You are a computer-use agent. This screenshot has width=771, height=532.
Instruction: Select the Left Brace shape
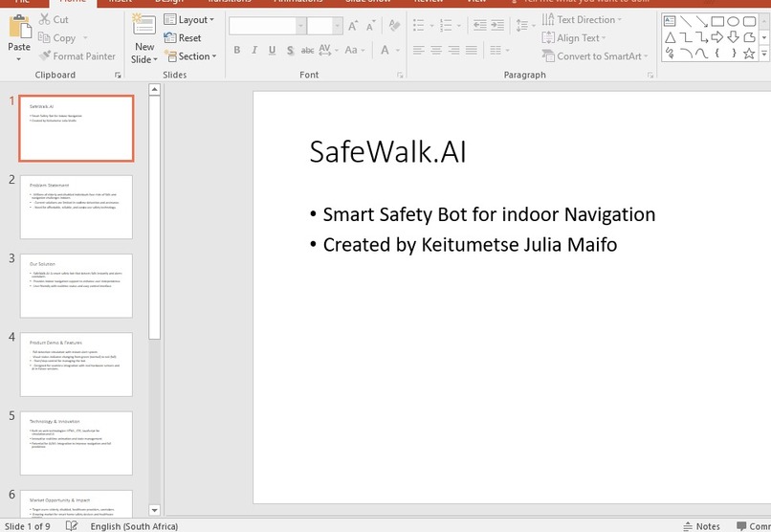click(x=717, y=53)
